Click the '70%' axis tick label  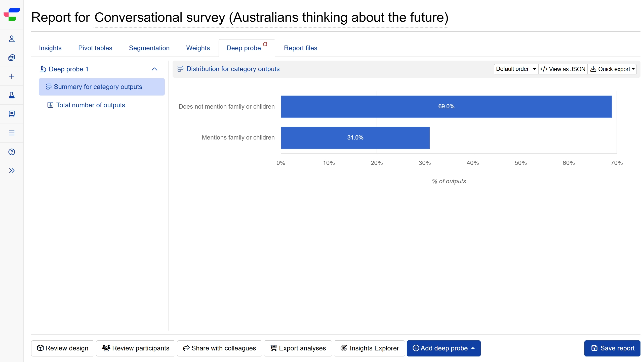coord(617,163)
